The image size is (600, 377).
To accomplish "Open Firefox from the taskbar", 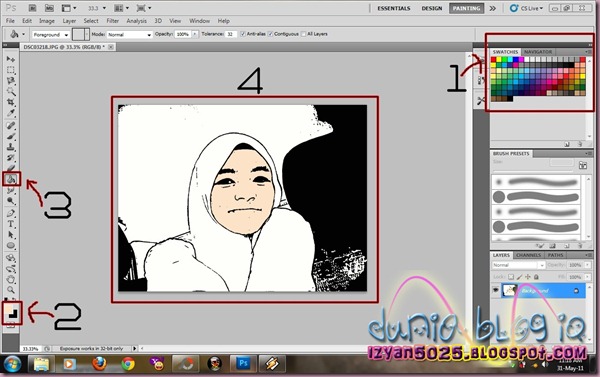I will pos(99,363).
